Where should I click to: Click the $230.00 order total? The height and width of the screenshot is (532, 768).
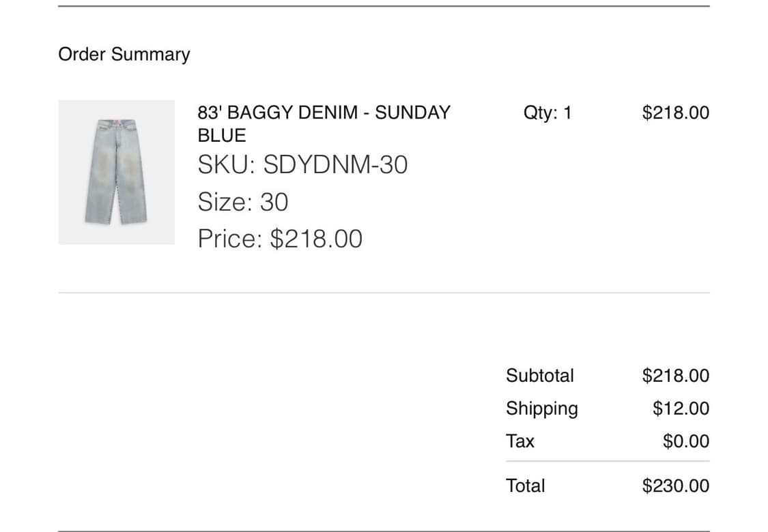click(675, 486)
